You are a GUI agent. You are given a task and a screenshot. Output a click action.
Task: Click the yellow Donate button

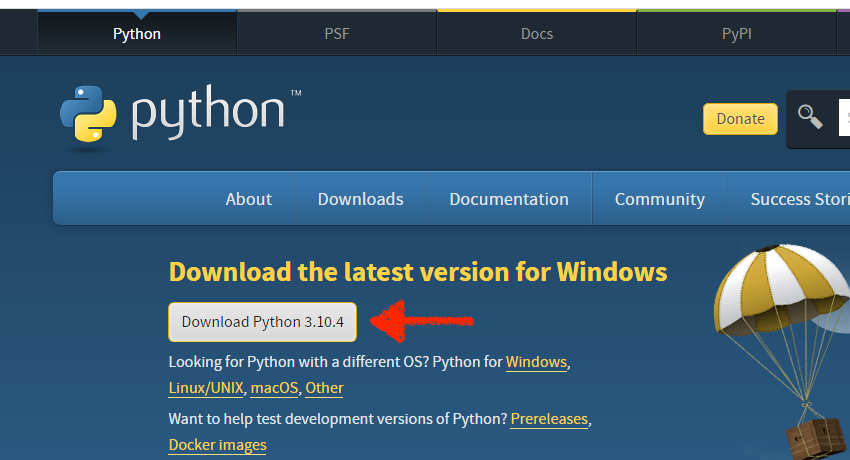(x=740, y=119)
